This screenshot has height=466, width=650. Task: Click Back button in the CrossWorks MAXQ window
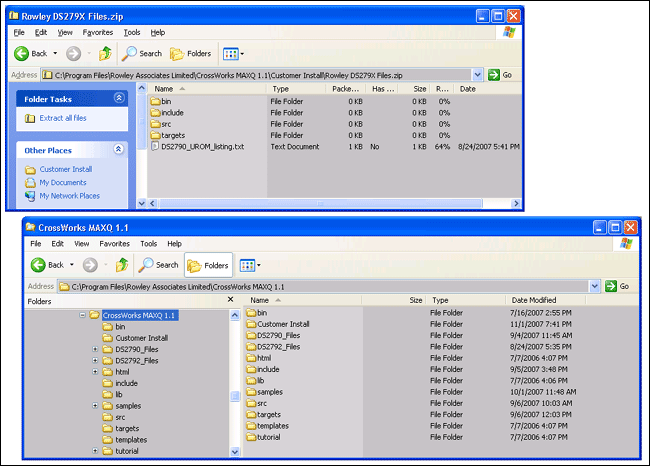[47, 265]
